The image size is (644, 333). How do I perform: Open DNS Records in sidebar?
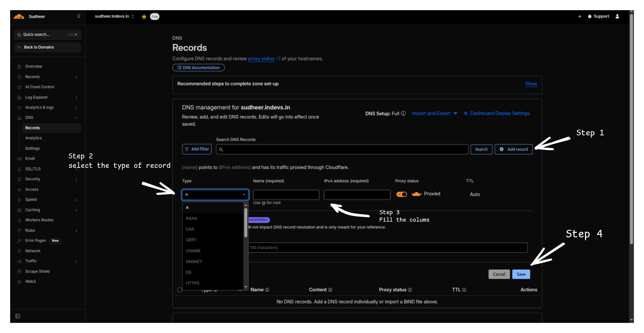pyautogui.click(x=51, y=128)
